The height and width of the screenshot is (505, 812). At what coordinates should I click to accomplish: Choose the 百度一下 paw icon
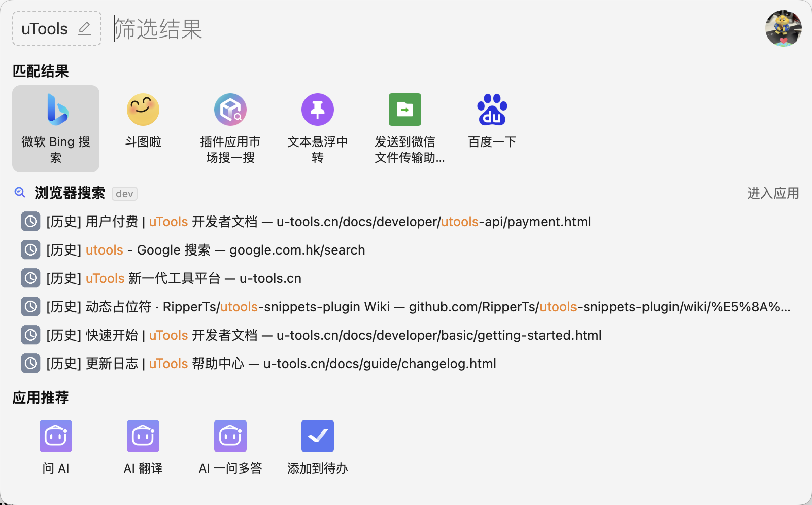coord(492,110)
